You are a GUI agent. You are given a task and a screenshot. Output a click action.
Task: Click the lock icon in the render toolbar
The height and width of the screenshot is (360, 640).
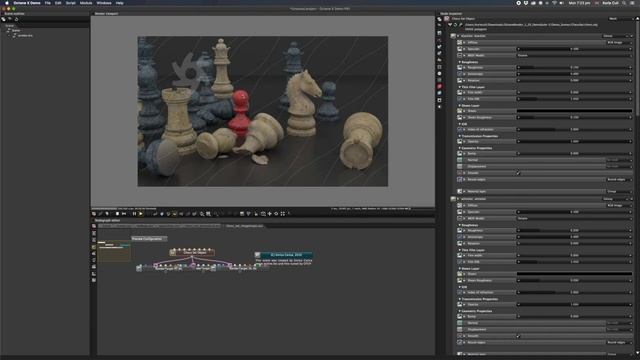tap(256, 213)
